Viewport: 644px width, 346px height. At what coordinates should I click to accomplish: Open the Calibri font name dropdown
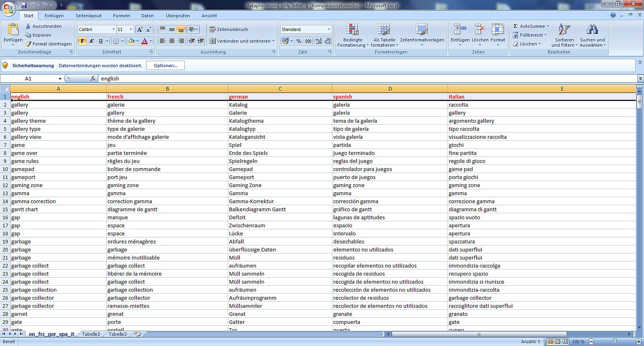(x=113, y=29)
